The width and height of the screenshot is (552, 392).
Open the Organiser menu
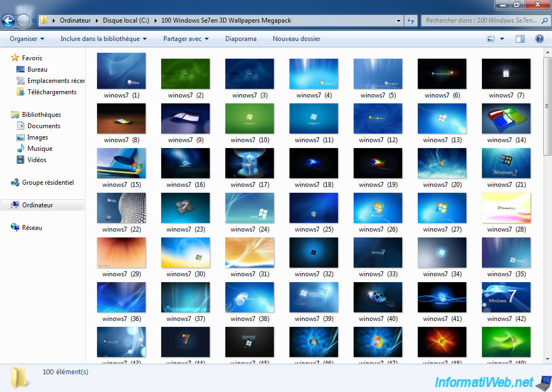(x=27, y=39)
